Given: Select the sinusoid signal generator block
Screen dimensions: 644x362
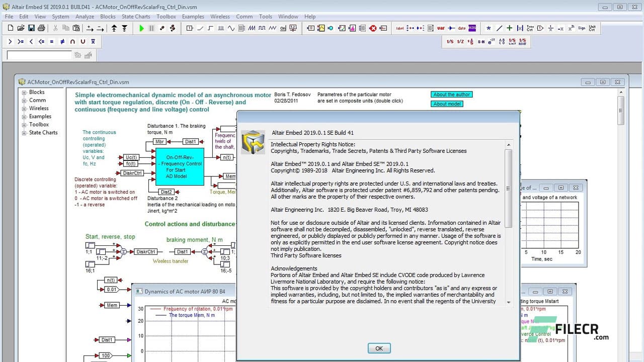Looking at the screenshot, I should pyautogui.click(x=231, y=28).
